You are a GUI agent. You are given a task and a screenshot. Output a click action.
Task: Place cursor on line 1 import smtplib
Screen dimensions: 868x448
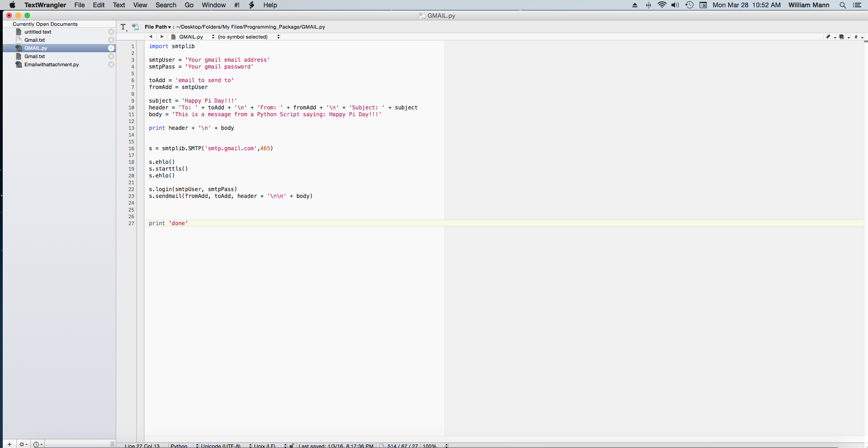(x=172, y=46)
